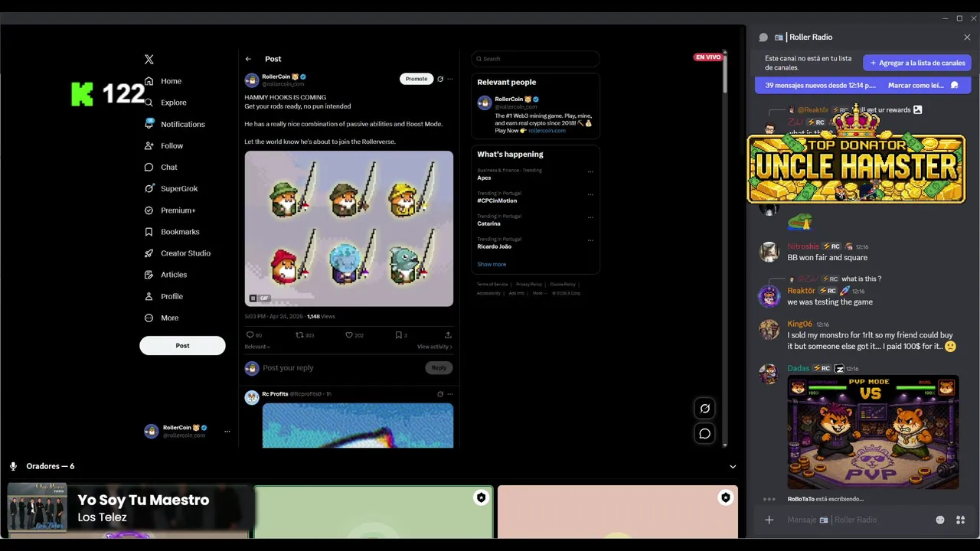Viewport: 980px width, 551px height.
Task: Click the Articles icon in sidebar
Action: tap(149, 275)
